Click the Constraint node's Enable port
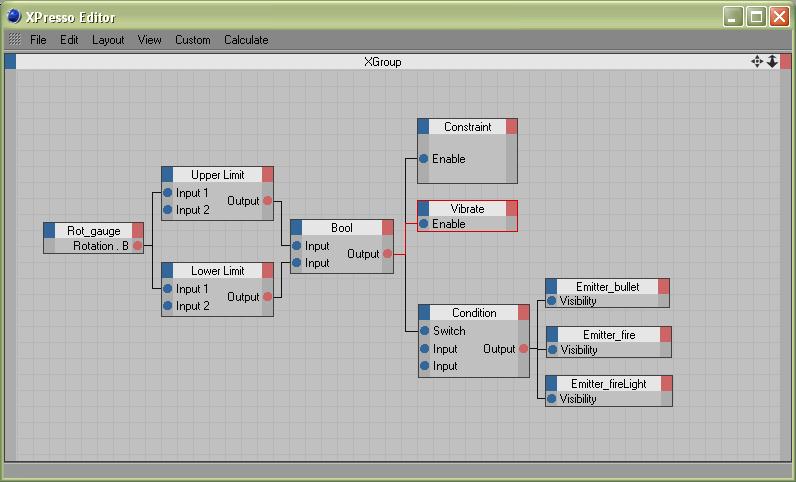Image resolution: width=796 pixels, height=482 pixels. (423, 158)
